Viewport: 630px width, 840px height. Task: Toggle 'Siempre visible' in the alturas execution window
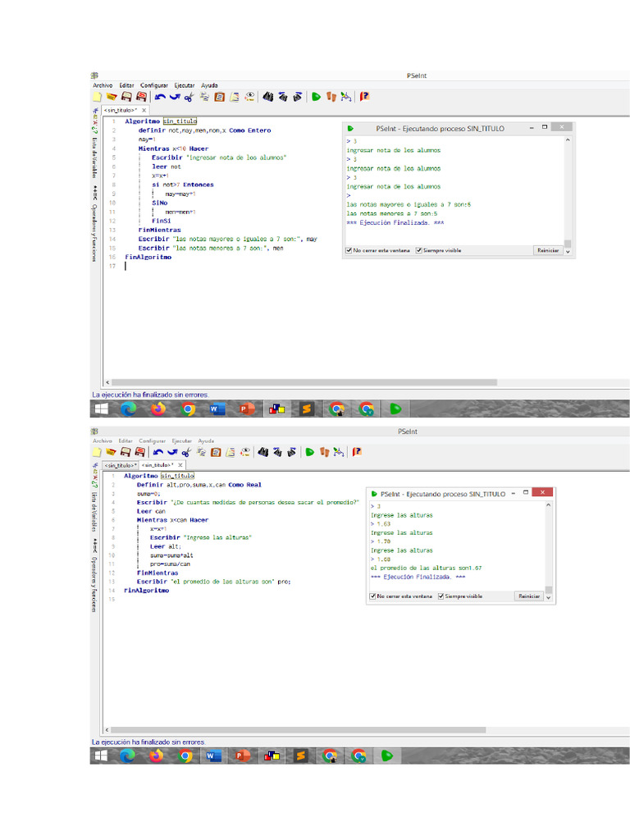click(x=441, y=596)
